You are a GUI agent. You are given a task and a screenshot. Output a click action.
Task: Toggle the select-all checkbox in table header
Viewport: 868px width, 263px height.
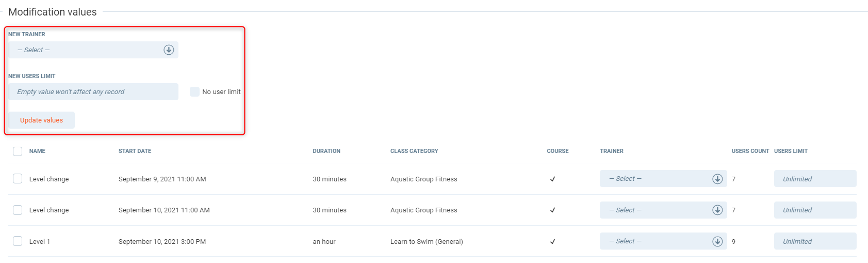click(18, 151)
